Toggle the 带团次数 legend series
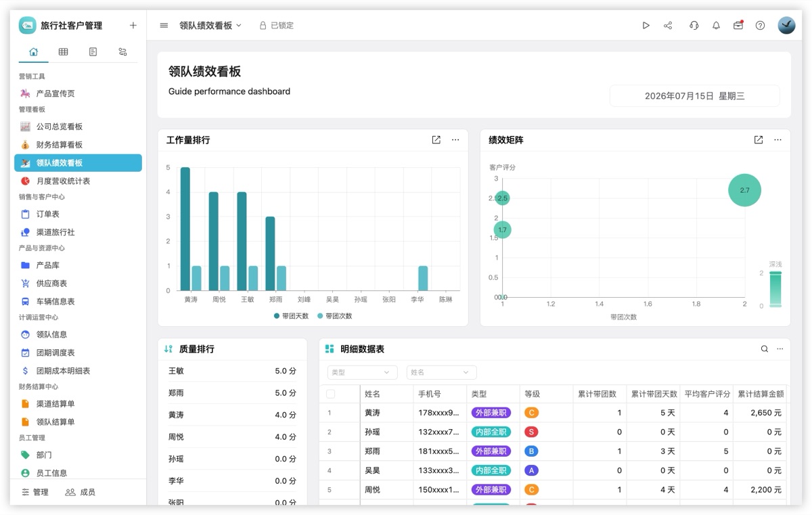 pyautogui.click(x=334, y=316)
